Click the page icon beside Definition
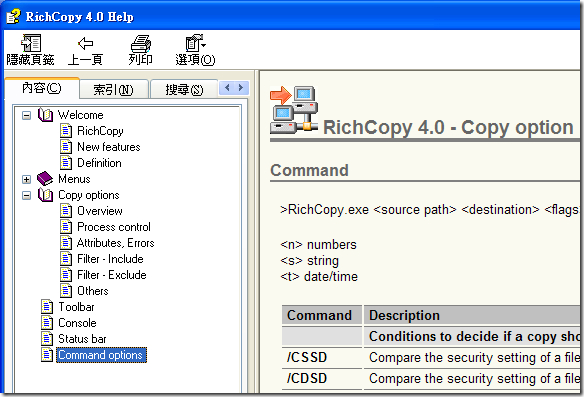Viewport: 584px width, 397px height. [x=66, y=163]
